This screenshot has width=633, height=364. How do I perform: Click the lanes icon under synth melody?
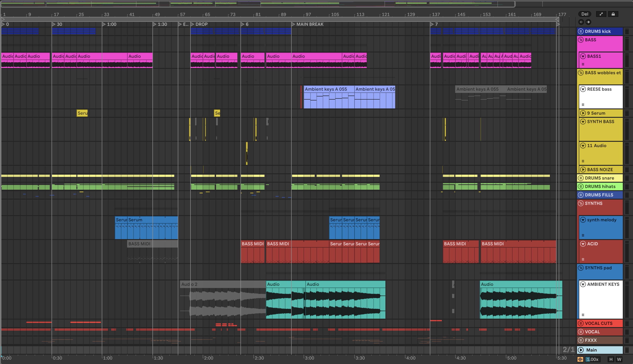coord(583,236)
